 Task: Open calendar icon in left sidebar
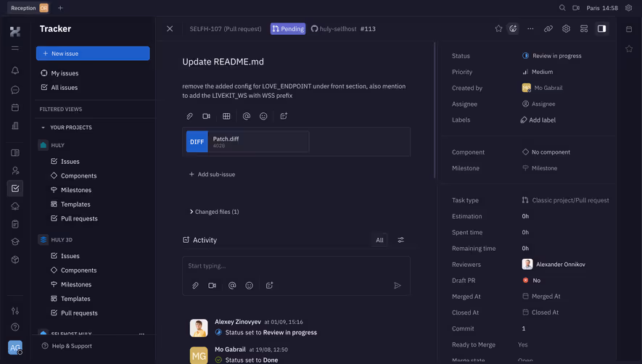click(15, 107)
